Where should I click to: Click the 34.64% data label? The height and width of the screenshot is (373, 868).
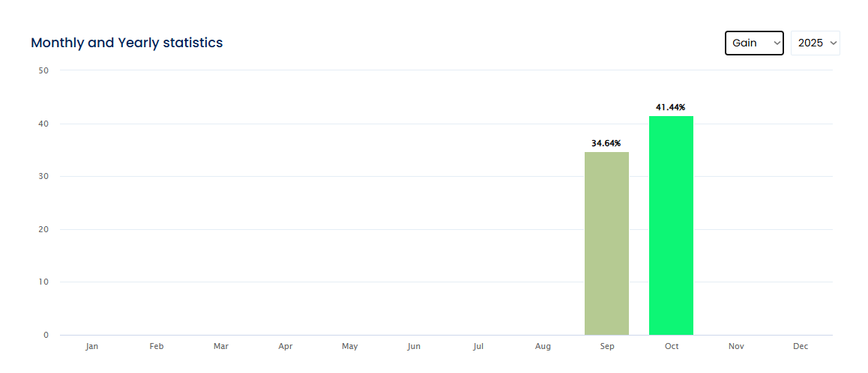(606, 143)
